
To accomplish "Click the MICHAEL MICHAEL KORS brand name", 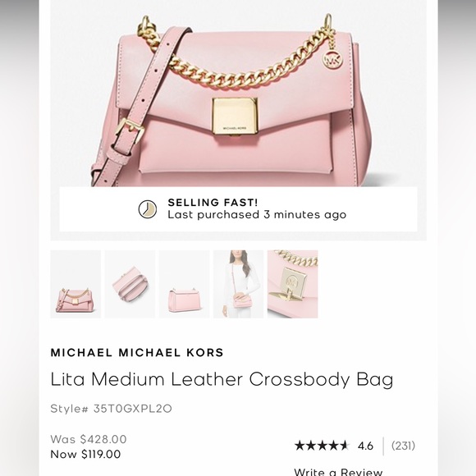I will (x=137, y=352).
